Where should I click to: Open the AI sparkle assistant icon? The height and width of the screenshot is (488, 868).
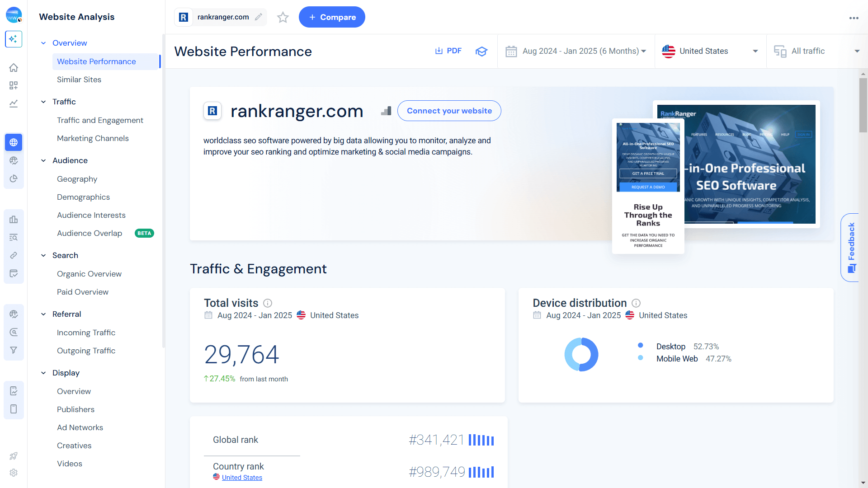tap(14, 39)
